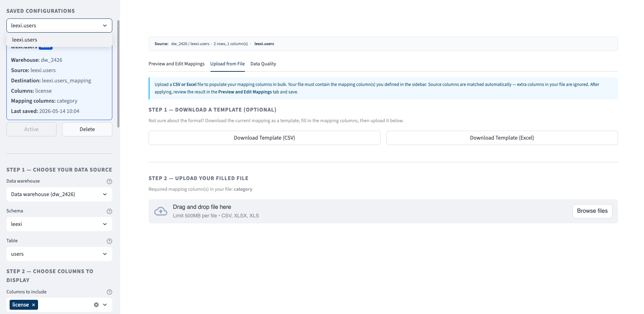Download Template as CSV

(264, 138)
